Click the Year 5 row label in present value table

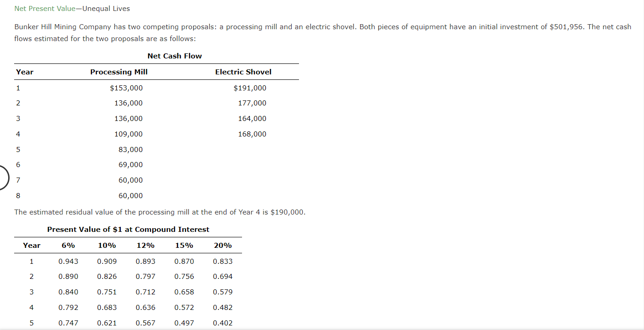pos(31,323)
